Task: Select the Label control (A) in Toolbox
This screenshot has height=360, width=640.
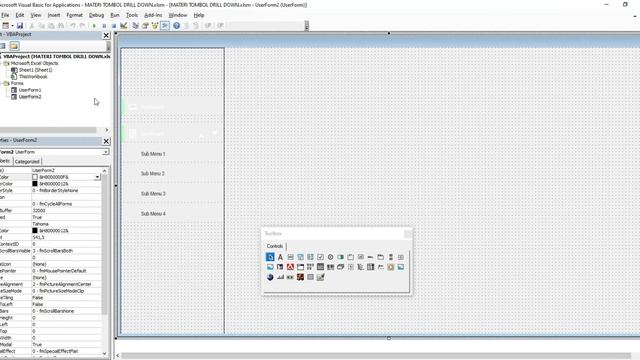Action: click(x=280, y=257)
